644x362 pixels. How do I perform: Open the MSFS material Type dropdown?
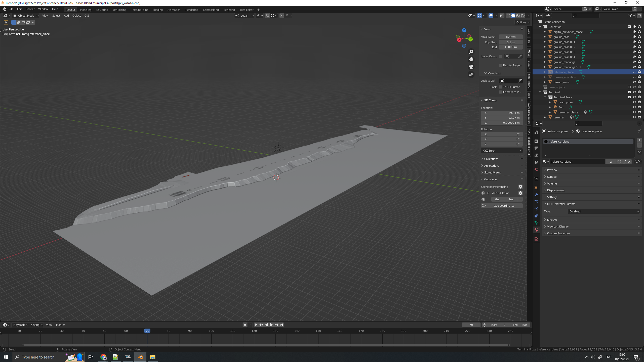(604, 211)
